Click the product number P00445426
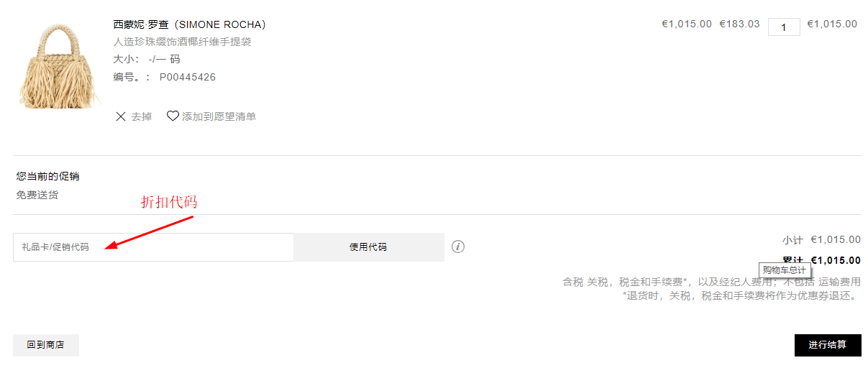The height and width of the screenshot is (391, 868). point(188,77)
